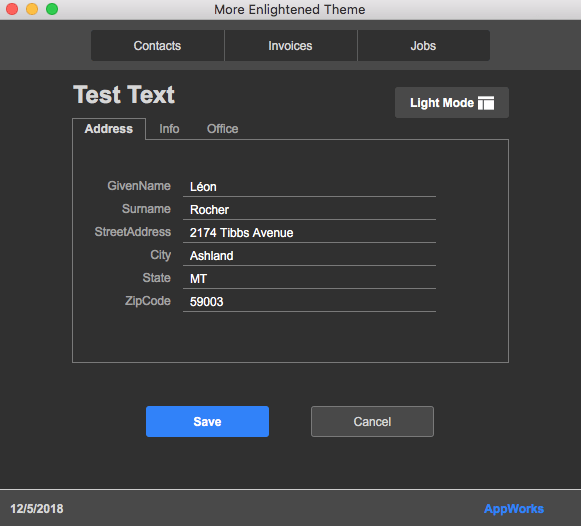Open the Contacts section
The height and width of the screenshot is (526, 581).
(157, 46)
